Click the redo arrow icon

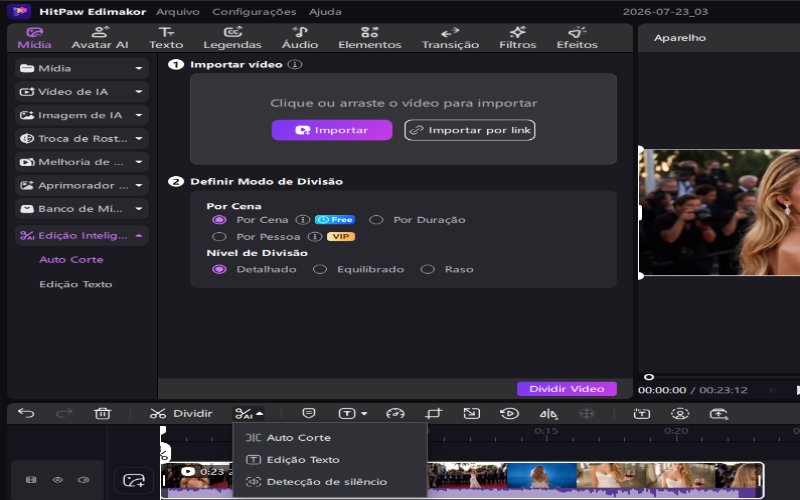[64, 413]
